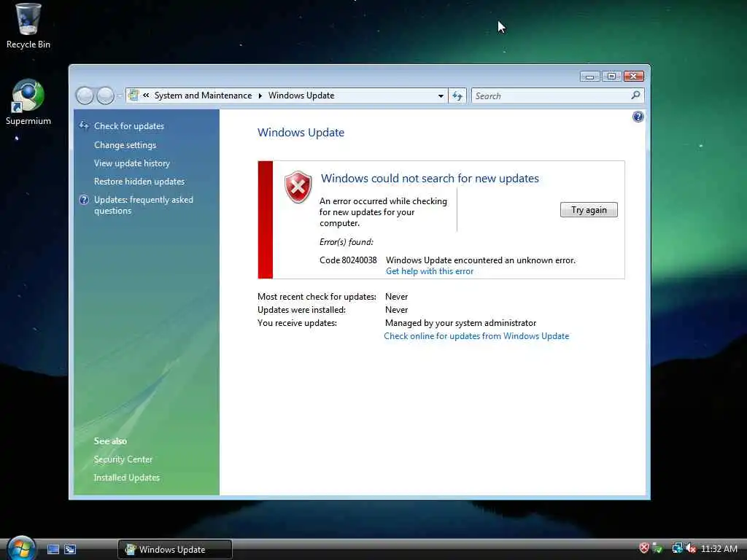
Task: Click the search magnifier icon
Action: click(x=635, y=96)
